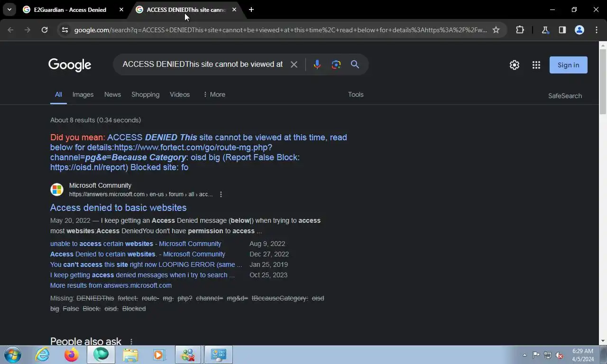
Task: Reload the current page
Action: [45, 30]
